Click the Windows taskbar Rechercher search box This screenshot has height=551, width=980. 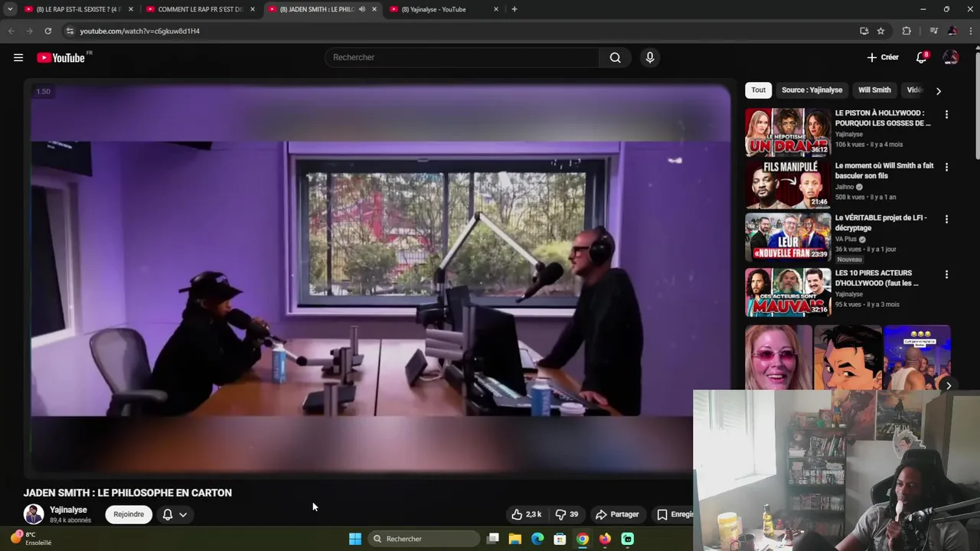pos(423,539)
